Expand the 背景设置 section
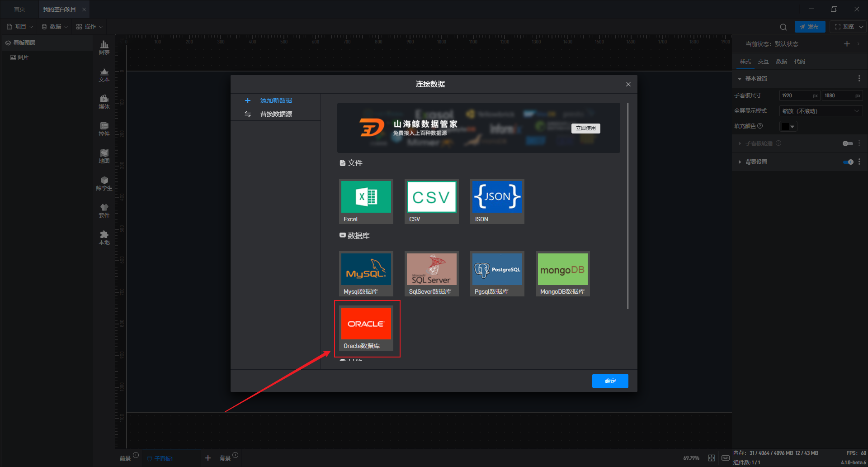This screenshot has height=467, width=868. 740,162
